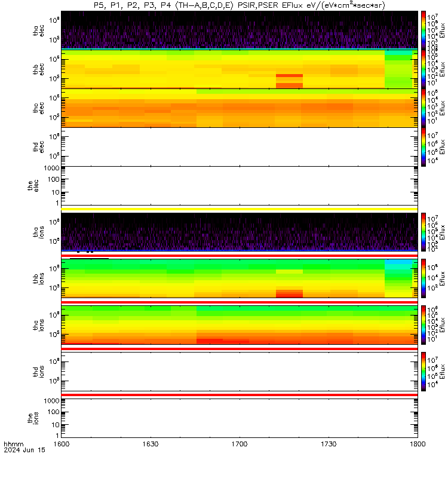Click inside the dark tha ions spectrogram

point(240,231)
